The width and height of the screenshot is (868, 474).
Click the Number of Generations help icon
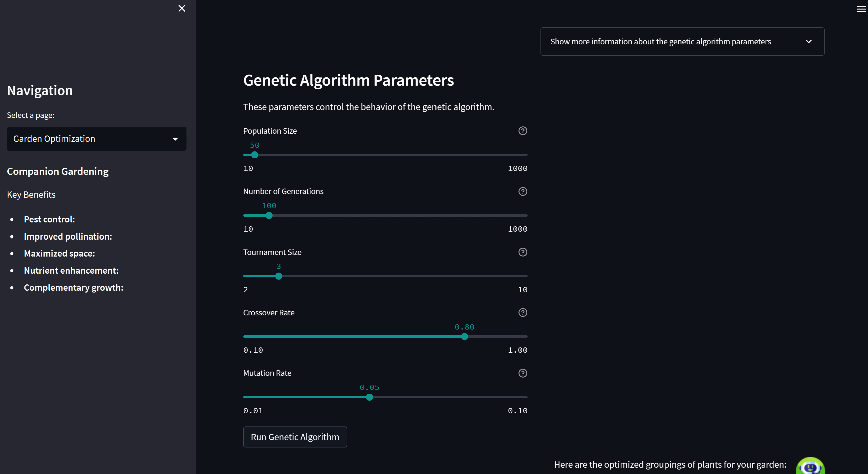click(523, 191)
